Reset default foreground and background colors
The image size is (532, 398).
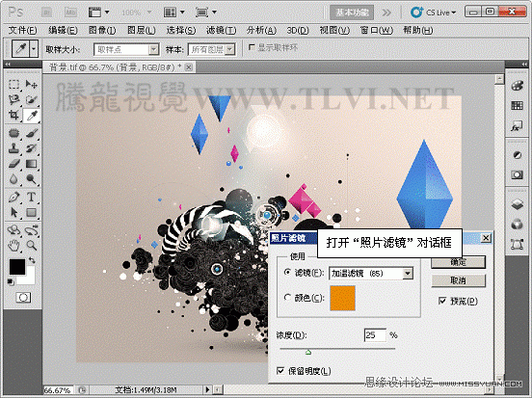click(x=11, y=281)
